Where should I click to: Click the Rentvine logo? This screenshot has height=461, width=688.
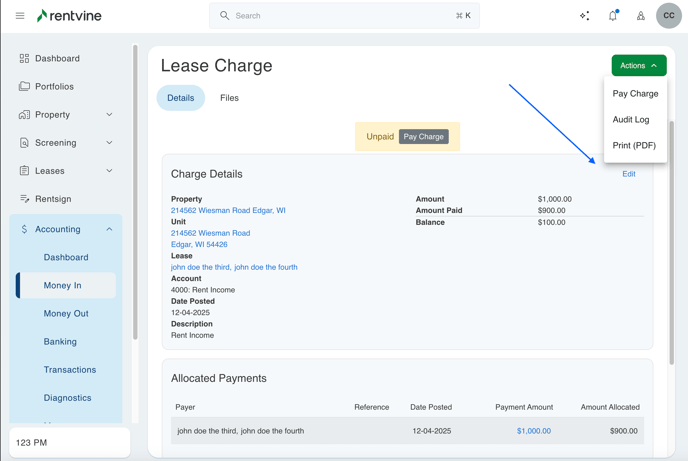tap(69, 16)
